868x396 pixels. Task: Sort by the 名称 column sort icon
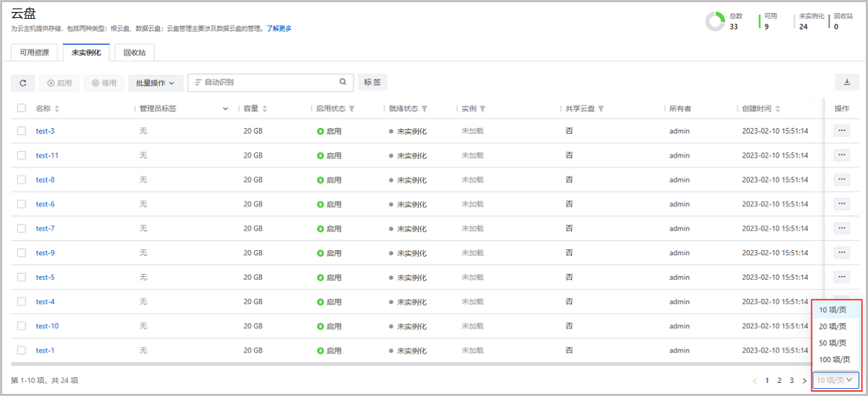coord(57,109)
